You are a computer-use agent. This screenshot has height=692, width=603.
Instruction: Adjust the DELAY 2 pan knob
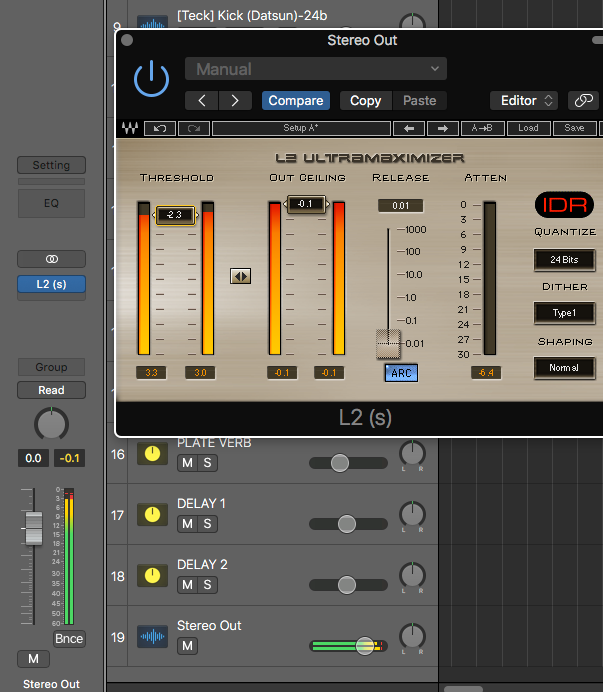coord(412,575)
